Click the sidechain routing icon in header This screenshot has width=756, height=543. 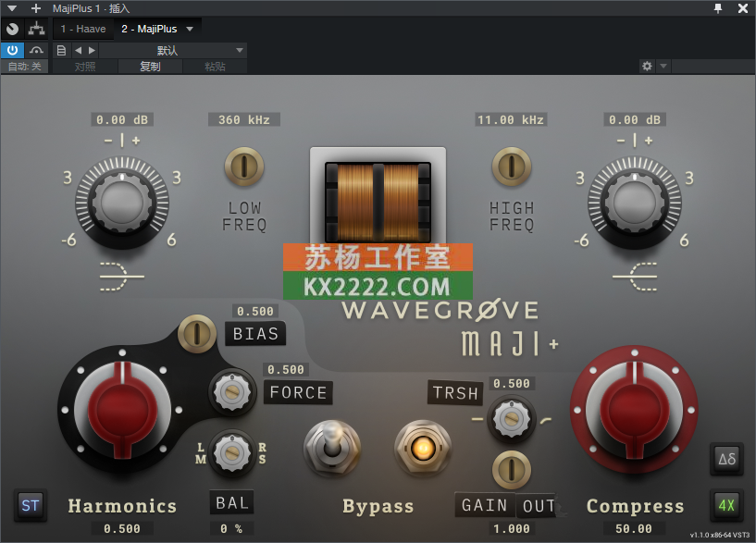[36, 29]
